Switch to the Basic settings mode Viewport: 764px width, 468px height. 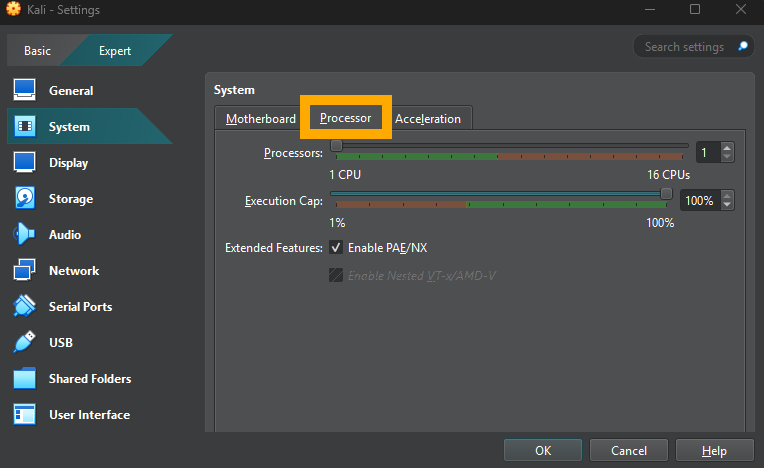coord(38,51)
